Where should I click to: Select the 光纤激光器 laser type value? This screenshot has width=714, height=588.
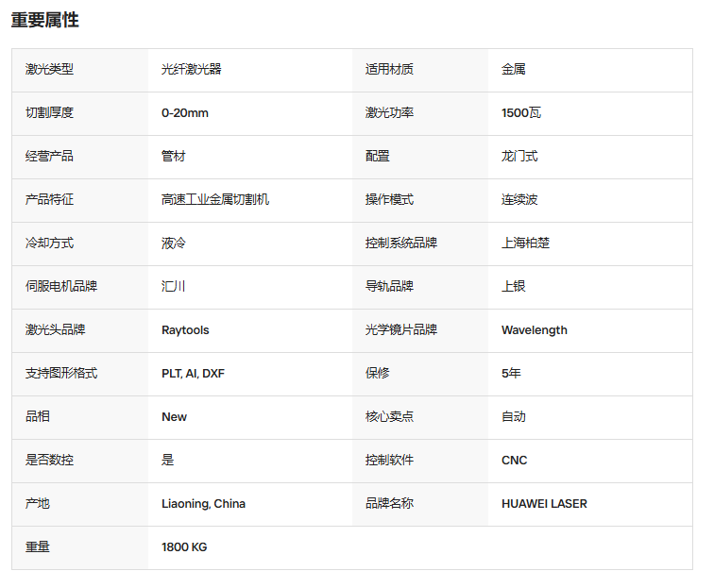click(191, 69)
